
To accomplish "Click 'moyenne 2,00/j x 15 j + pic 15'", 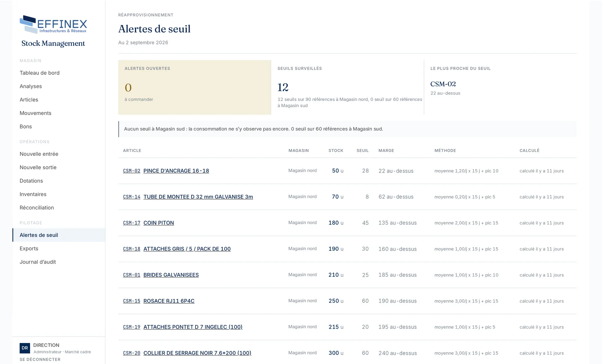I will coord(466,223).
